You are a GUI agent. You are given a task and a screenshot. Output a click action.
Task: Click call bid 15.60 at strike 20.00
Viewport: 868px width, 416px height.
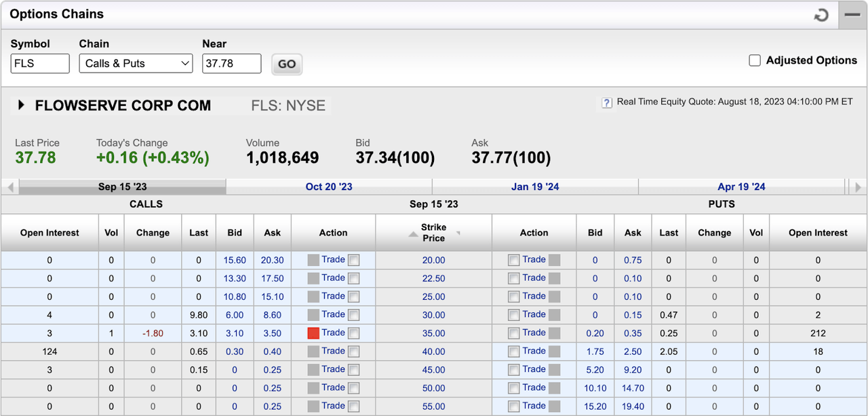pyautogui.click(x=235, y=260)
